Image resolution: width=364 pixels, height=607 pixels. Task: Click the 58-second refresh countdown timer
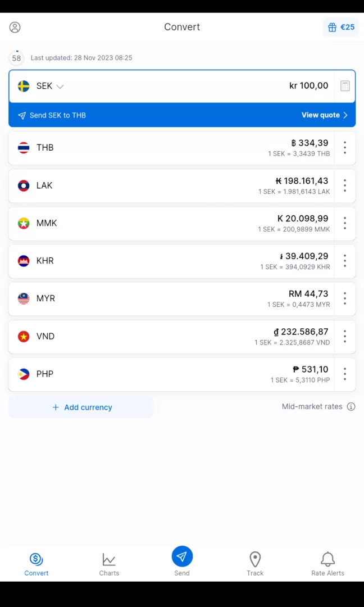pyautogui.click(x=17, y=58)
